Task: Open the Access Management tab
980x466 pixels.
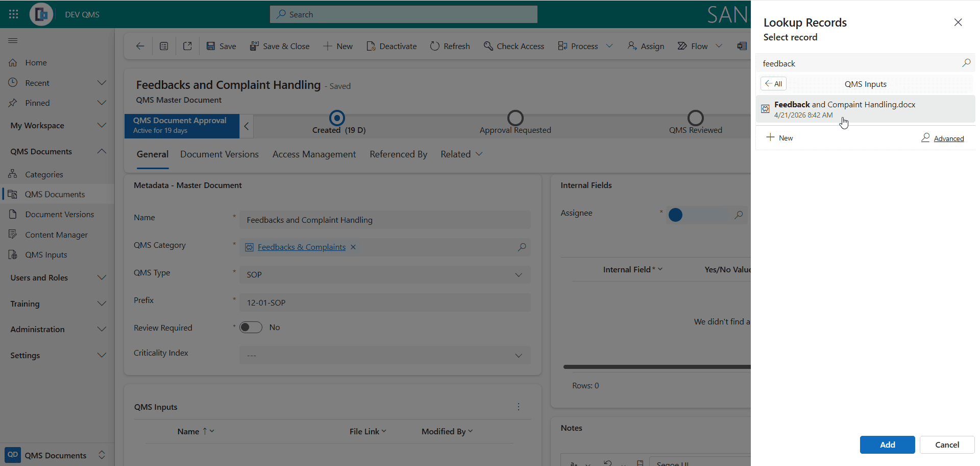Action: (x=314, y=154)
